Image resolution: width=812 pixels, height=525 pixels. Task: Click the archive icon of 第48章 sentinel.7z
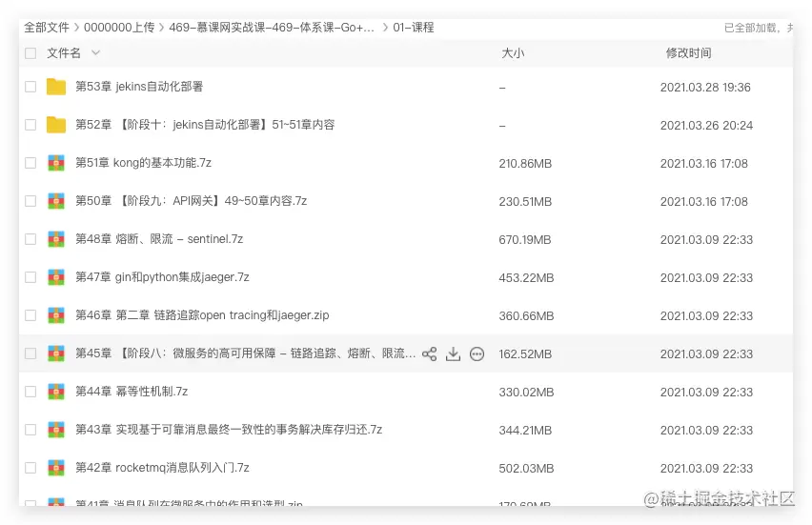tap(56, 239)
